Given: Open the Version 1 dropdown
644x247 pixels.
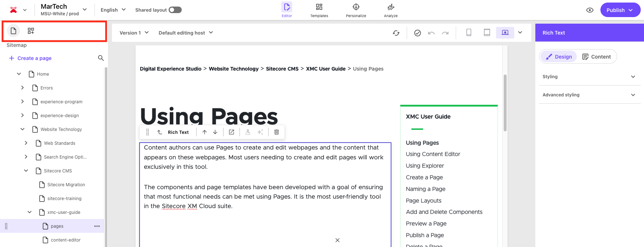Looking at the screenshot, I should (134, 33).
